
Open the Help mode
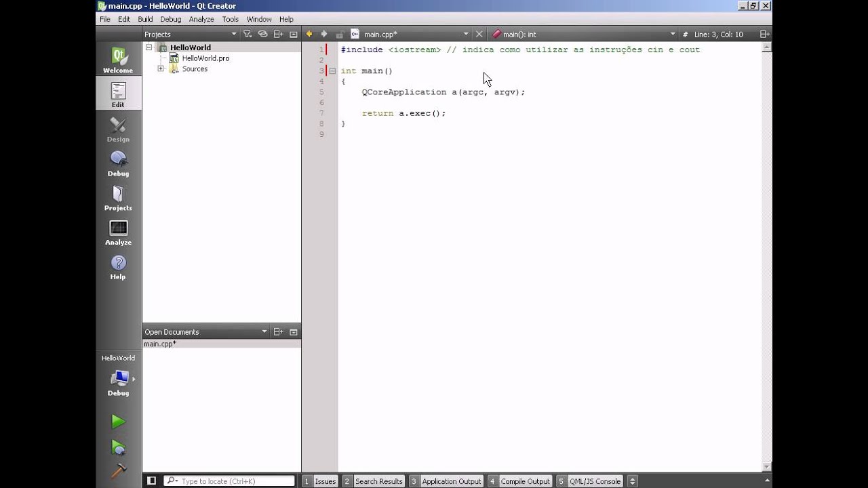[x=118, y=267]
